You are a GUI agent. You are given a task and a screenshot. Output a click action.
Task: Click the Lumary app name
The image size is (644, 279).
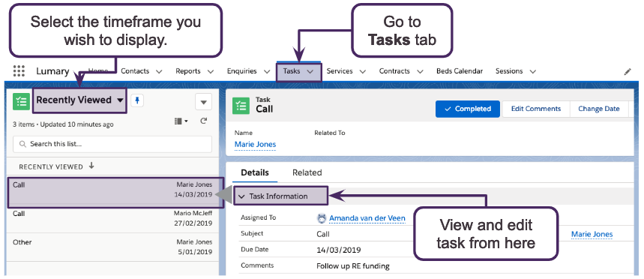52,71
